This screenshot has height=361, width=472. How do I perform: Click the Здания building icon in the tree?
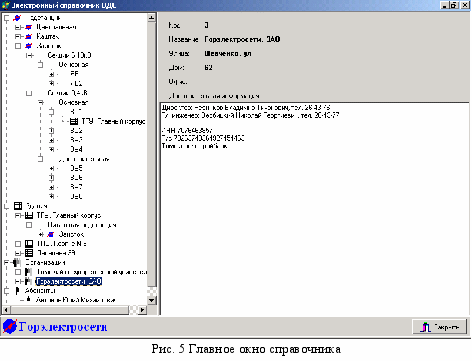click(18, 206)
